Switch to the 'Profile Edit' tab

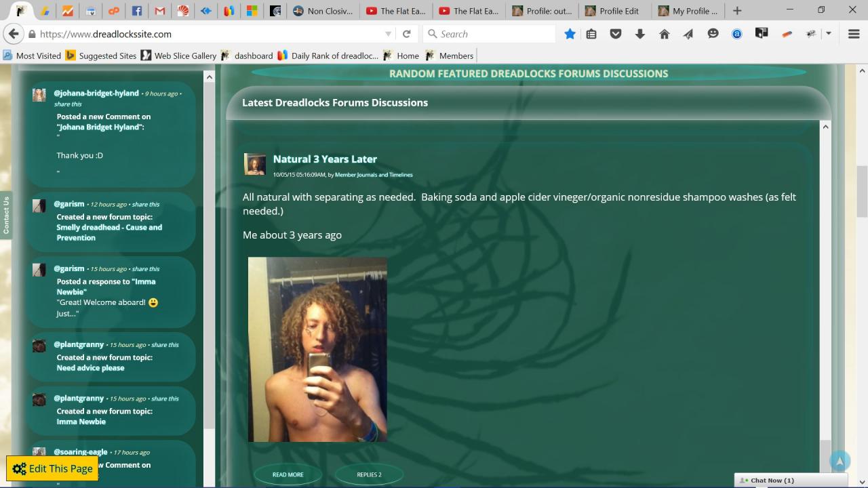pos(614,11)
